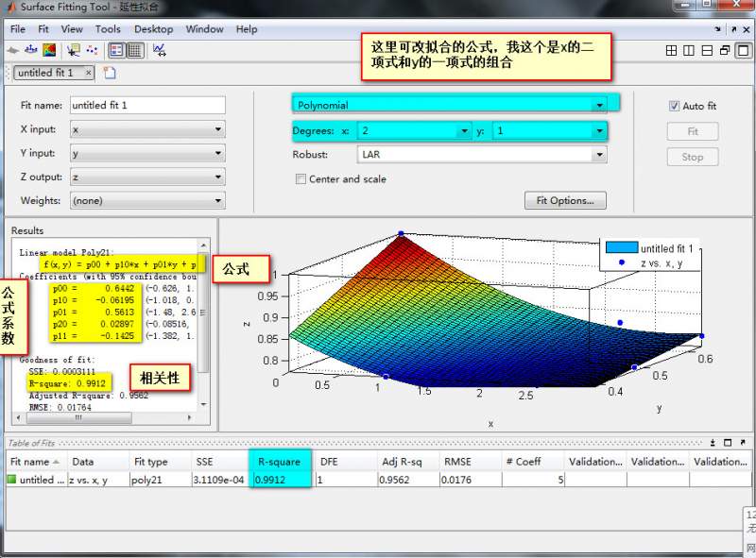Open the Help menu

point(247,29)
